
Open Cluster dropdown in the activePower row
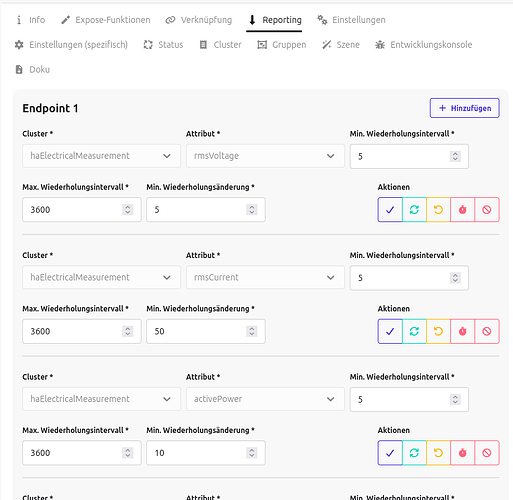point(101,399)
